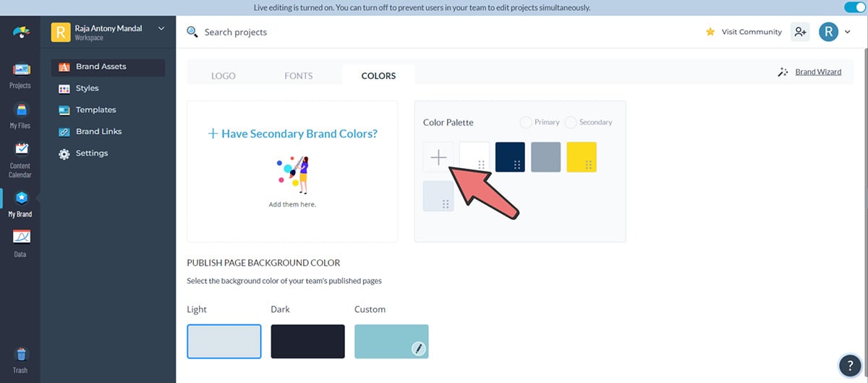Open the Data section icon
Viewport: 868px width, 383px height.
coord(20,242)
